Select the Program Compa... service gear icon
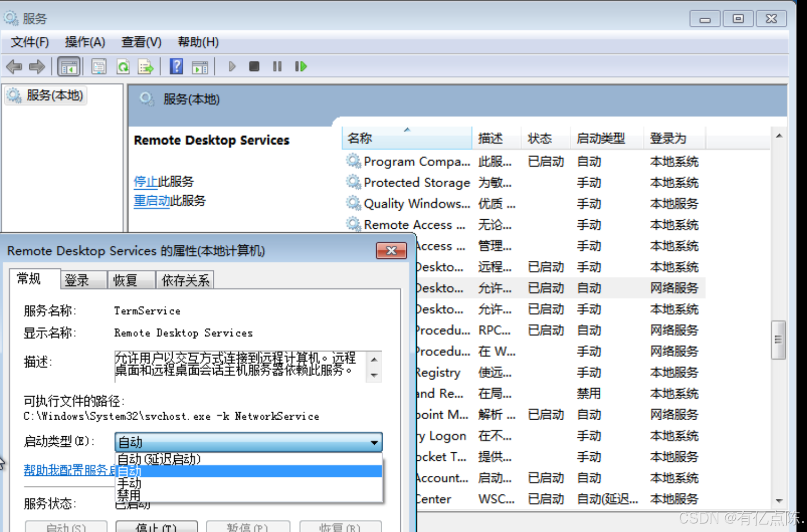The height and width of the screenshot is (532, 807). [x=353, y=161]
